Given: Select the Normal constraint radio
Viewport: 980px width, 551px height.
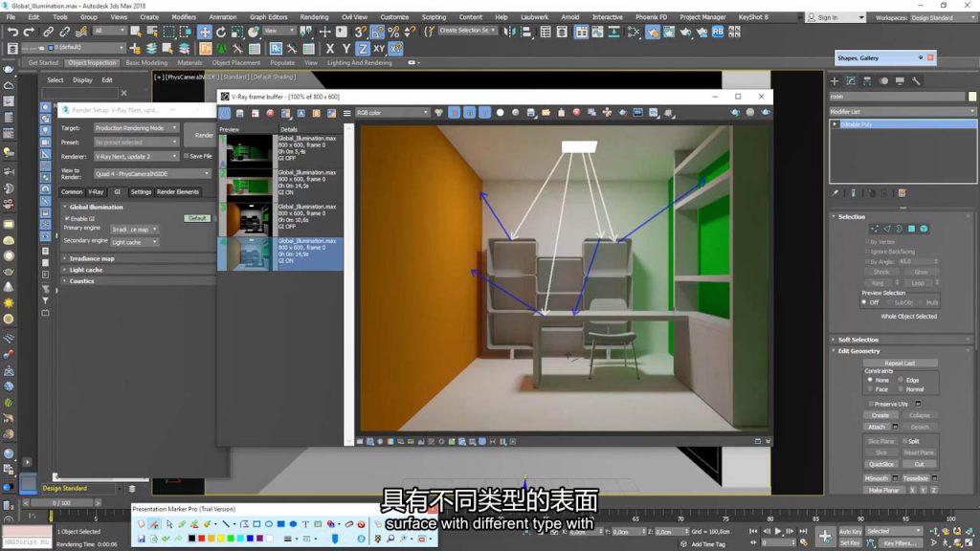Looking at the screenshot, I should pos(901,389).
